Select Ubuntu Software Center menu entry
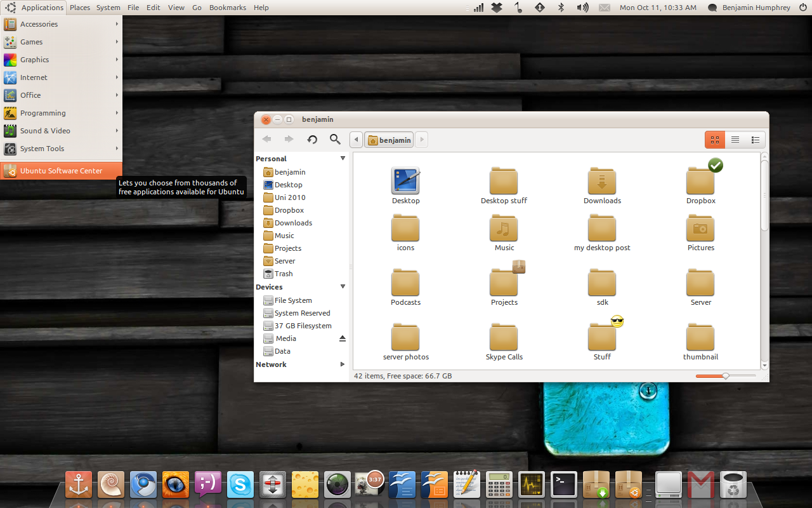The image size is (812, 508). click(x=61, y=171)
